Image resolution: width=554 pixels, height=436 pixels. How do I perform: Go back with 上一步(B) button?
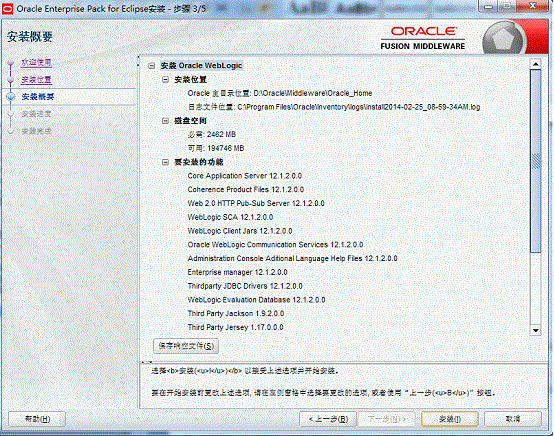[x=328, y=419]
